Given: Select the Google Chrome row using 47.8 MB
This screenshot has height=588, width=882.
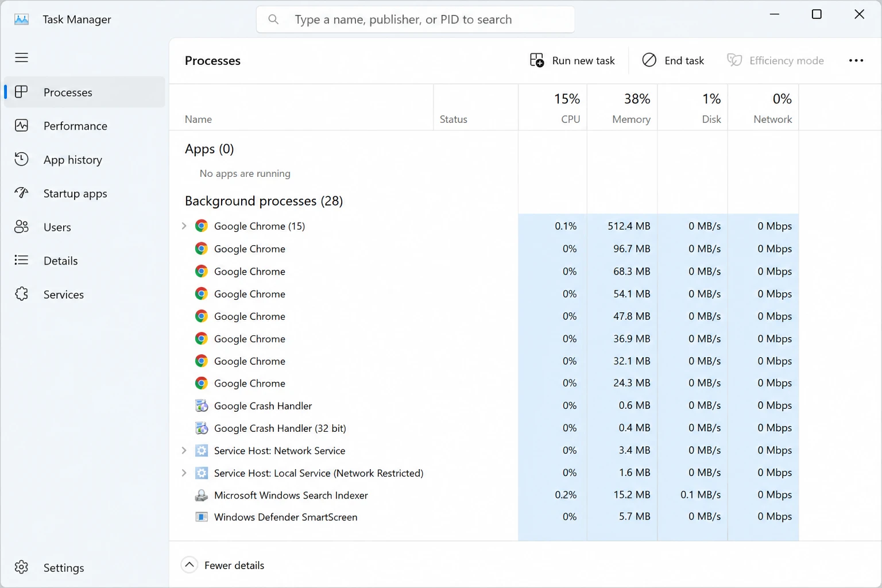Looking at the screenshot, I should (484, 316).
